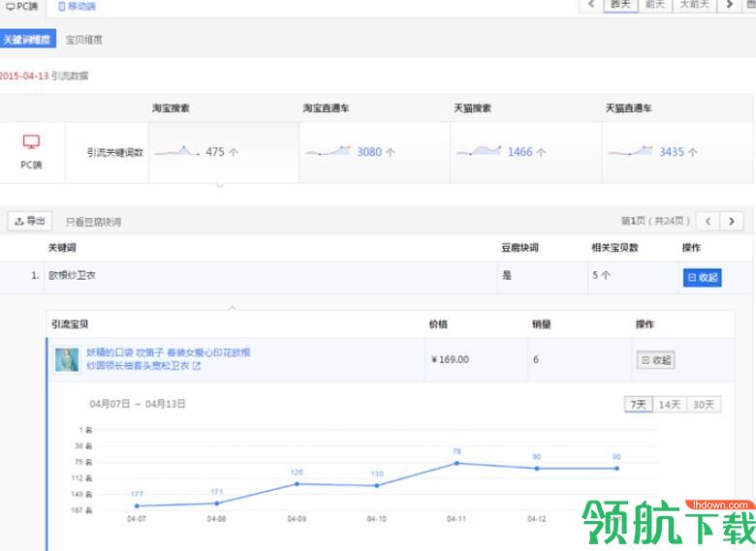Switch to the 移动端 tab
756x551 pixels.
[x=78, y=6]
